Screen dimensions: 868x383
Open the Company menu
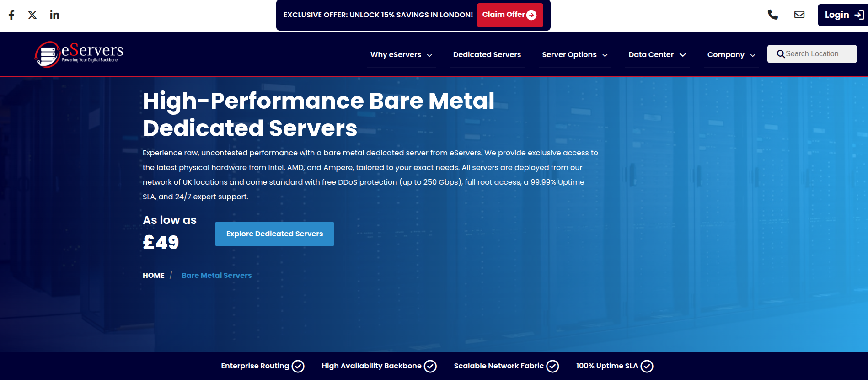[x=726, y=55]
